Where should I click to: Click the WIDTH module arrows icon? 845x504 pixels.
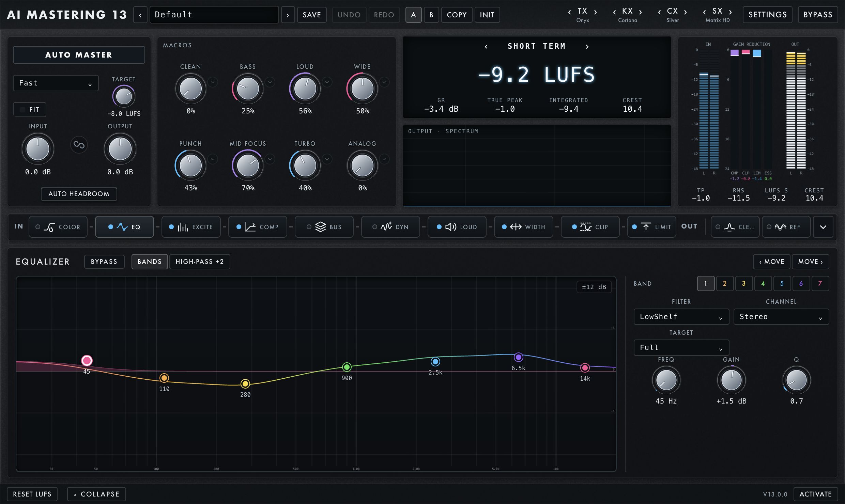(x=516, y=227)
